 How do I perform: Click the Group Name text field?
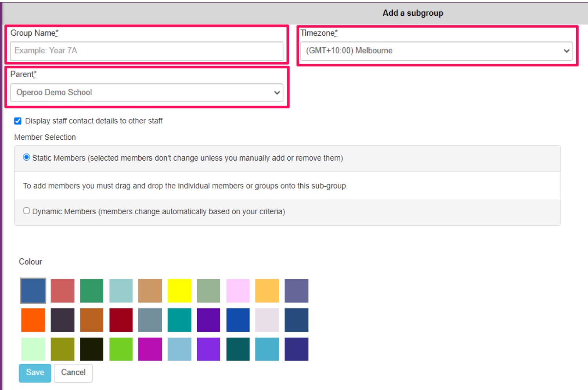click(x=146, y=51)
